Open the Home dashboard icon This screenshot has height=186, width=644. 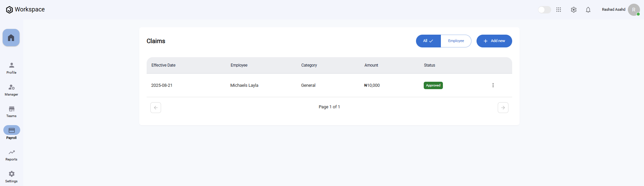point(11,38)
